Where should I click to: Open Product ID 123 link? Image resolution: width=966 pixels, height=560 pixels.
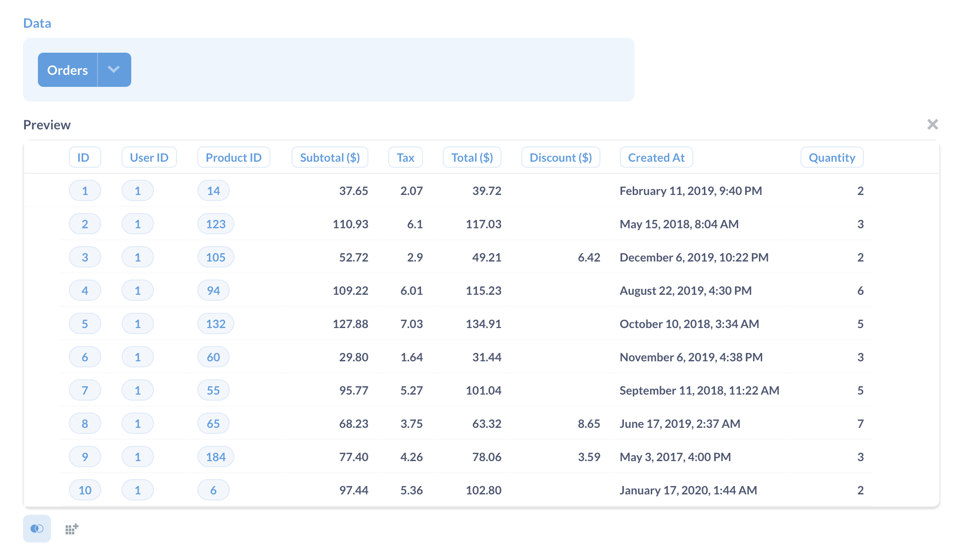coord(215,224)
